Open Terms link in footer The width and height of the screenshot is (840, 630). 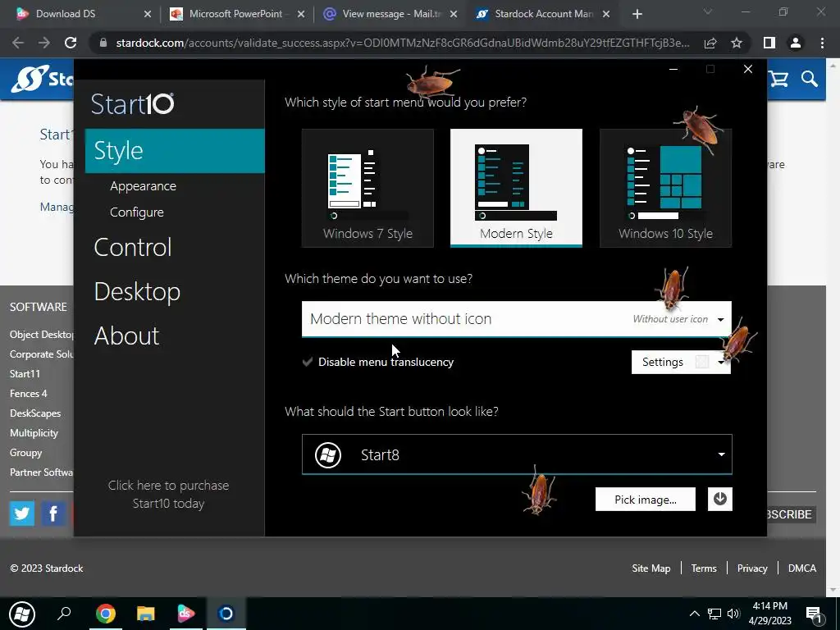pos(703,568)
